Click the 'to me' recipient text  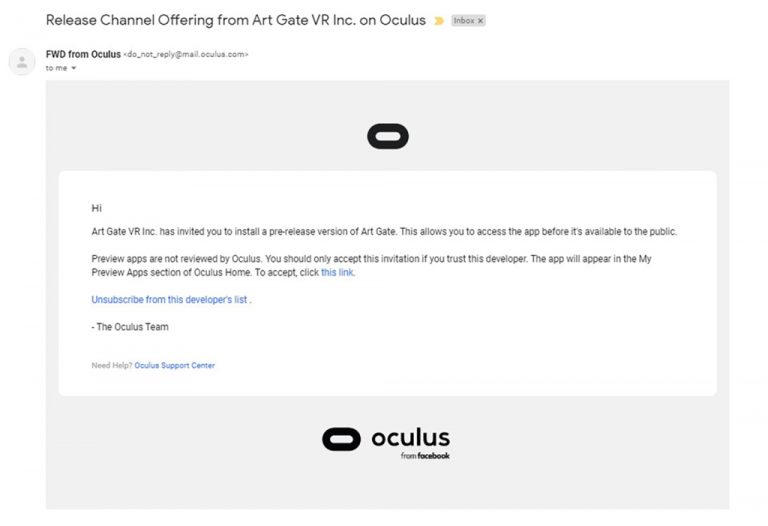(56, 68)
